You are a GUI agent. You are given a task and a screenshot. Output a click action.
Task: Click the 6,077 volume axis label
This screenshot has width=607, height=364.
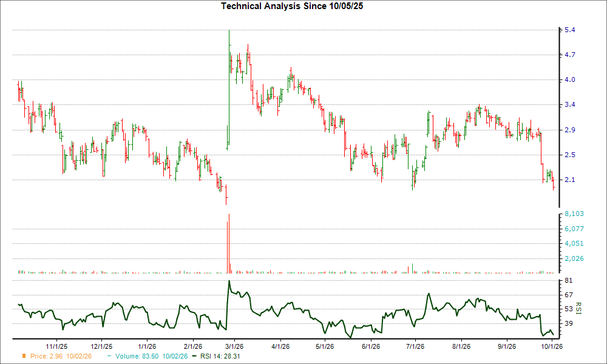point(574,229)
